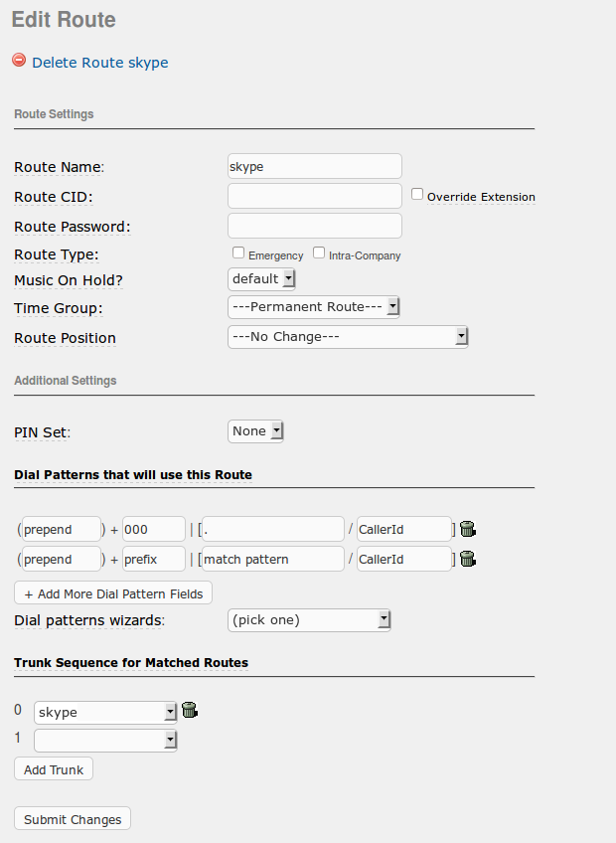This screenshot has height=843, width=616.
Task: Remove the skype trunk via trash icon
Action: point(190,711)
